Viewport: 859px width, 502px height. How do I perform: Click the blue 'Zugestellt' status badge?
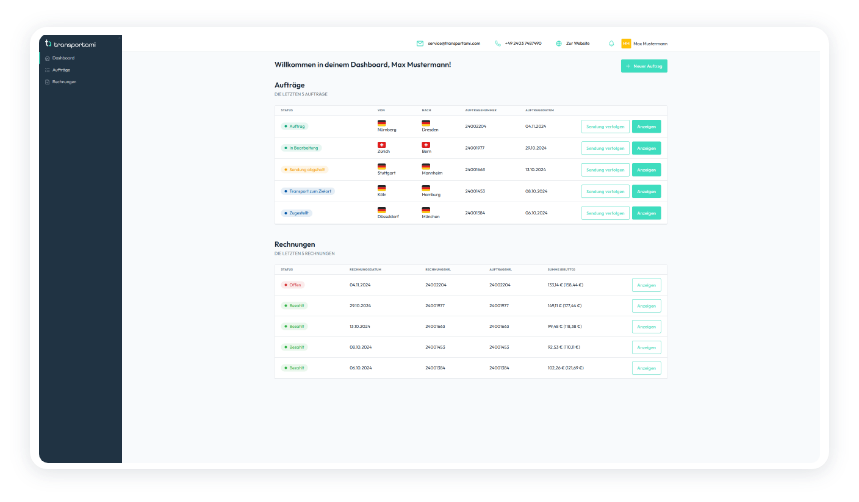tap(296, 213)
